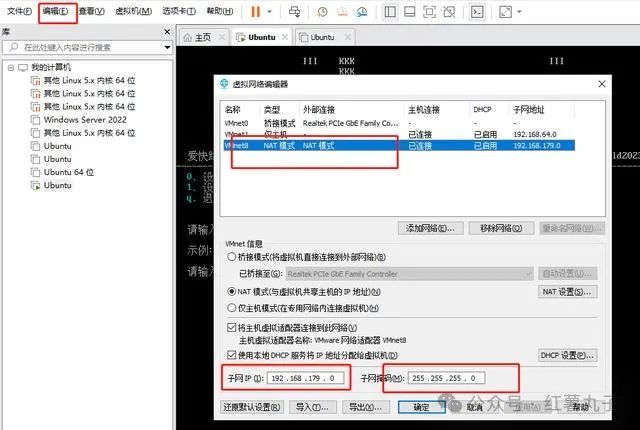Click the Unity mode toolbar icon
The height and width of the screenshot is (430, 640).
coord(449,12)
